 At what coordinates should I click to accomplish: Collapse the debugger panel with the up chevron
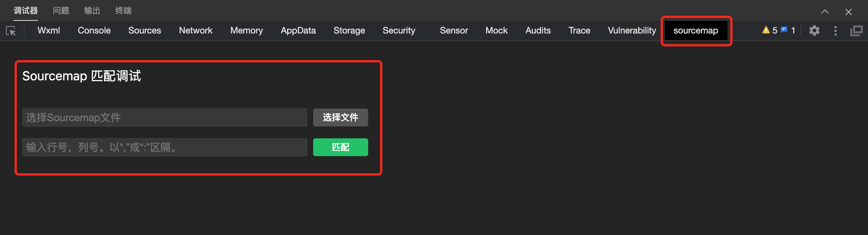[825, 12]
